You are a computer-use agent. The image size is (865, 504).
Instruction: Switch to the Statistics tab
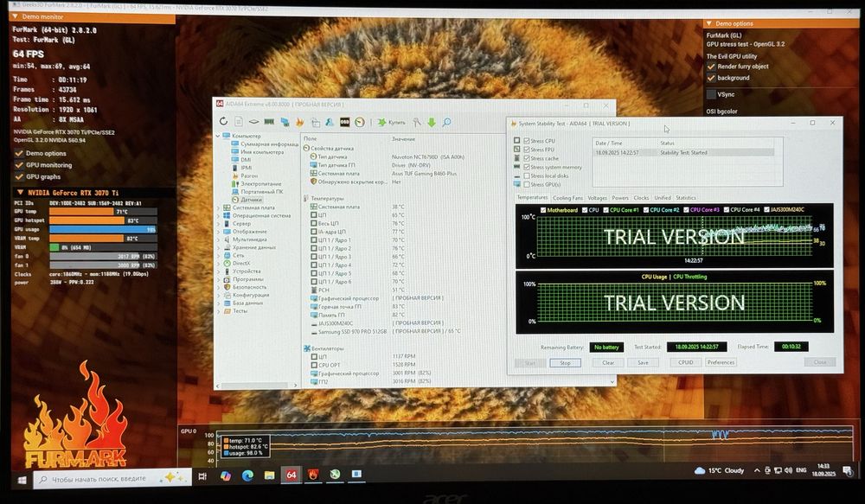click(686, 198)
